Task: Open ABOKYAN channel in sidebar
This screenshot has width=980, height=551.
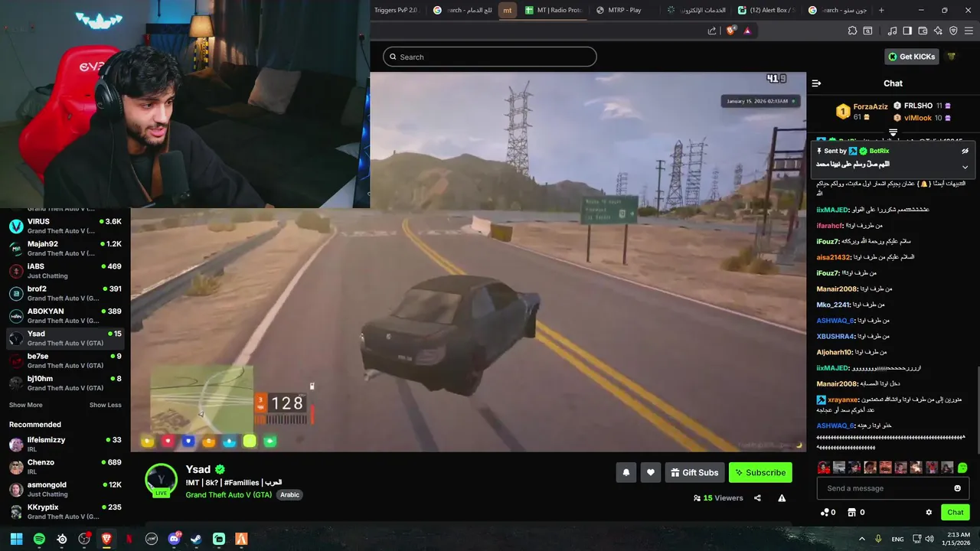Action: coord(65,316)
